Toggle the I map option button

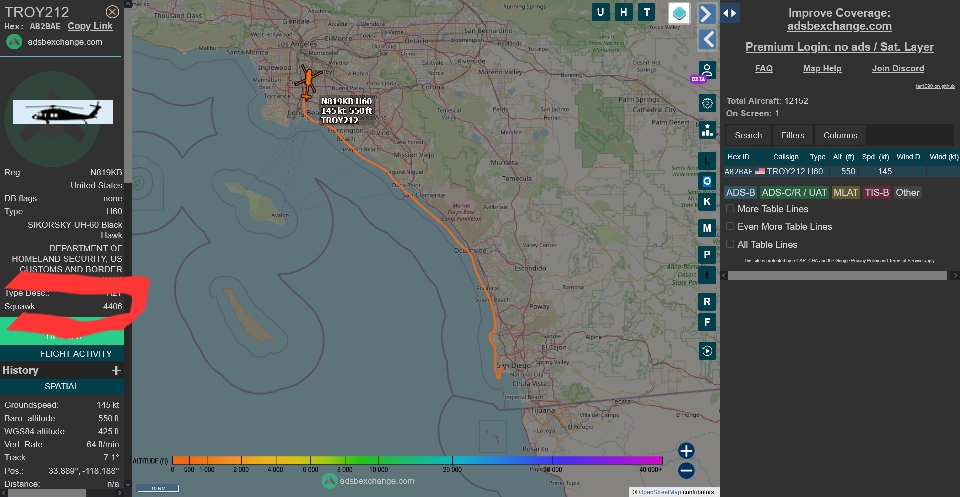click(x=707, y=275)
